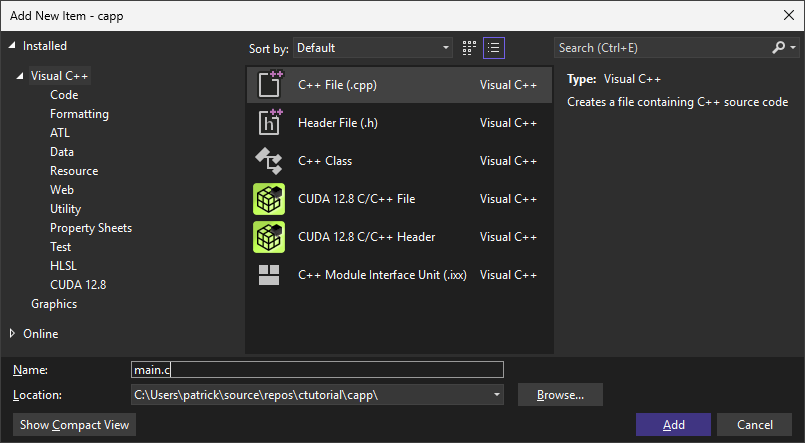This screenshot has width=805, height=443.
Task: Open the Location path dropdown arrow
Action: [x=496, y=395]
